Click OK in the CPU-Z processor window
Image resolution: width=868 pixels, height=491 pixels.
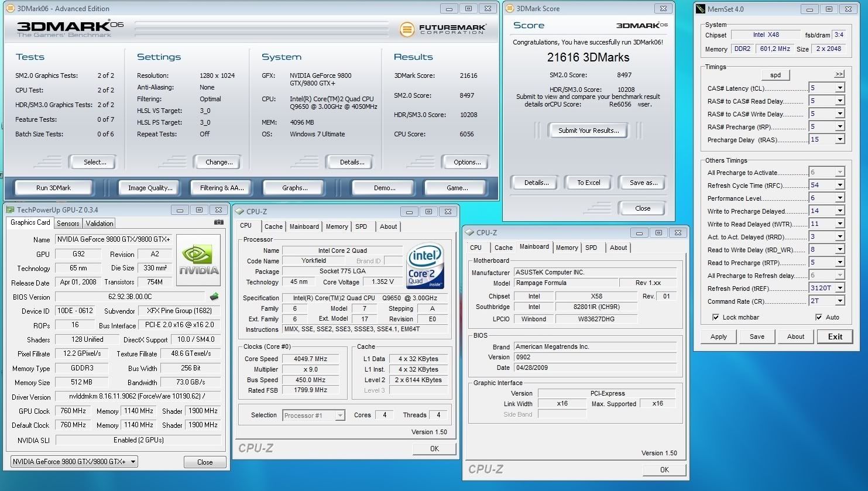pos(434,449)
